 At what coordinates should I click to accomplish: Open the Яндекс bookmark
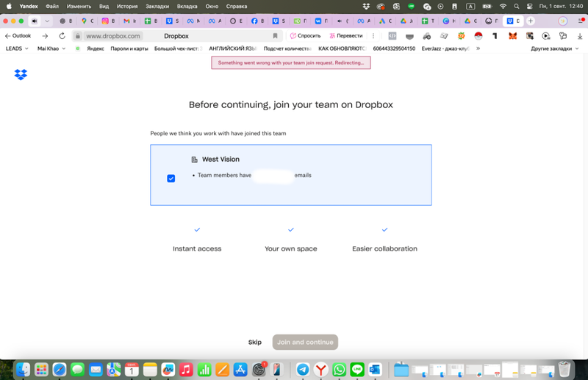point(96,49)
